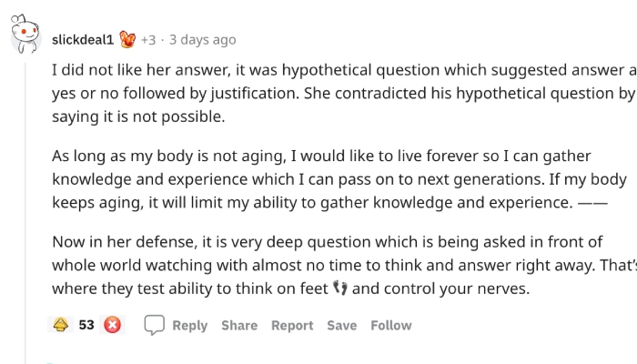Click paragraph starting 'As long as my body'
This screenshot has height=364, width=637.
click(x=339, y=179)
